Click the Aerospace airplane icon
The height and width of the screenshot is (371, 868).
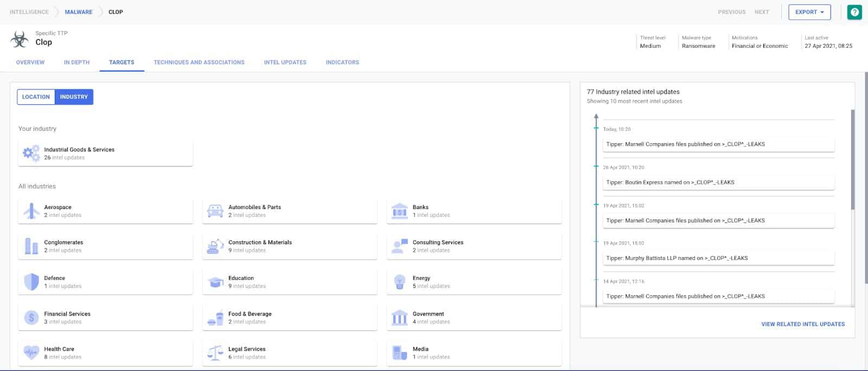click(31, 211)
